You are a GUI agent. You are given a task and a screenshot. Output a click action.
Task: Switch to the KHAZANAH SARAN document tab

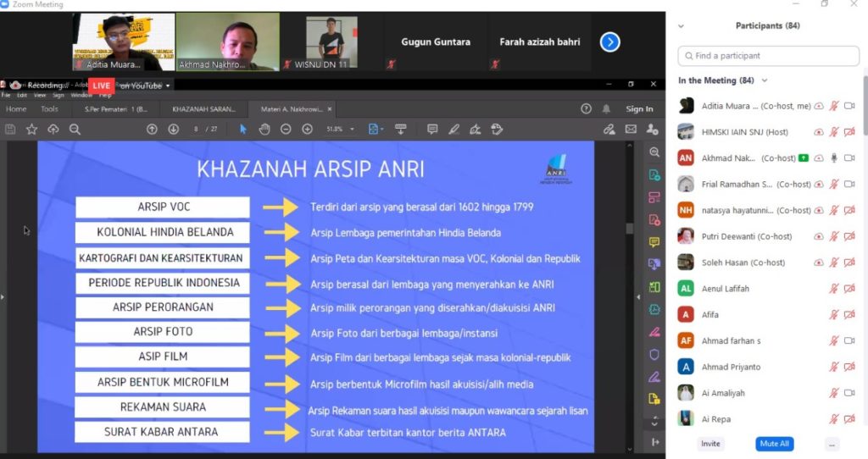tap(203, 109)
